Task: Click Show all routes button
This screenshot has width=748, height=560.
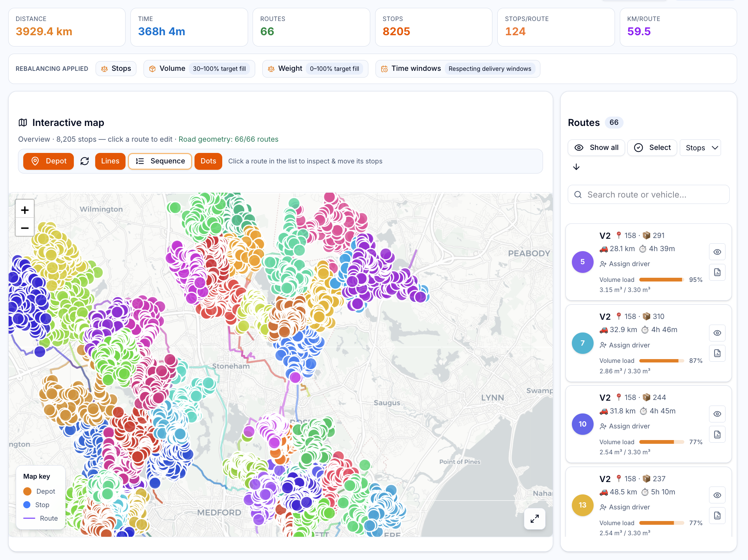Action: point(596,148)
